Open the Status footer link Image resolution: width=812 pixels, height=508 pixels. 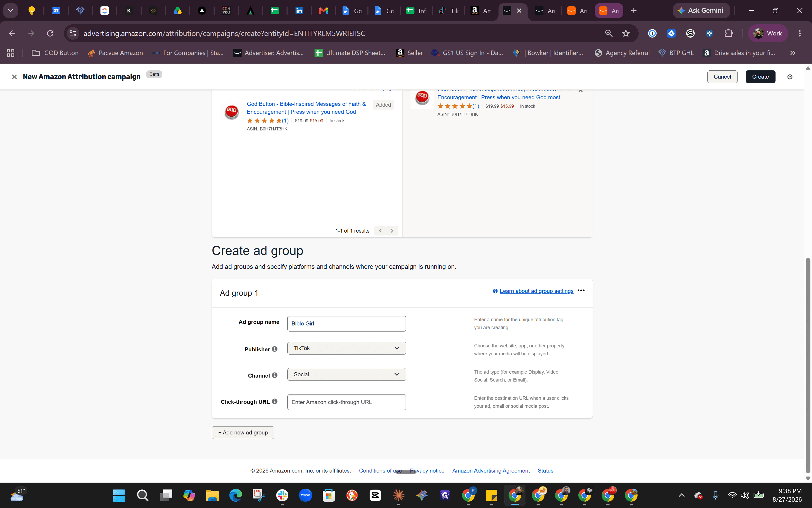[x=545, y=471]
